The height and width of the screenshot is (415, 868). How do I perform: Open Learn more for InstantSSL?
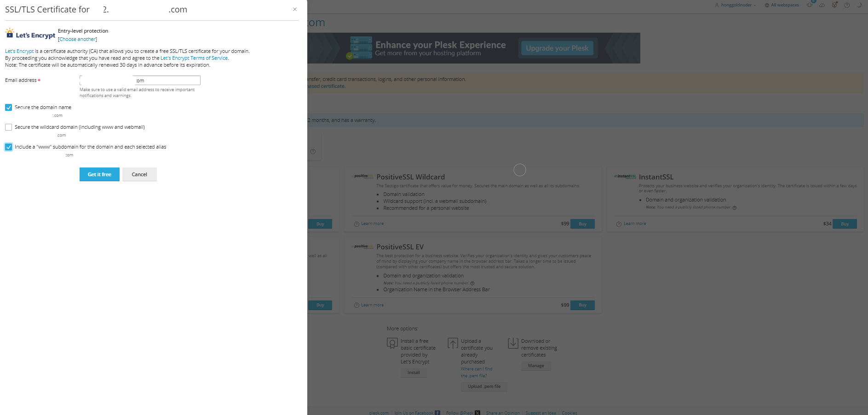click(x=635, y=224)
